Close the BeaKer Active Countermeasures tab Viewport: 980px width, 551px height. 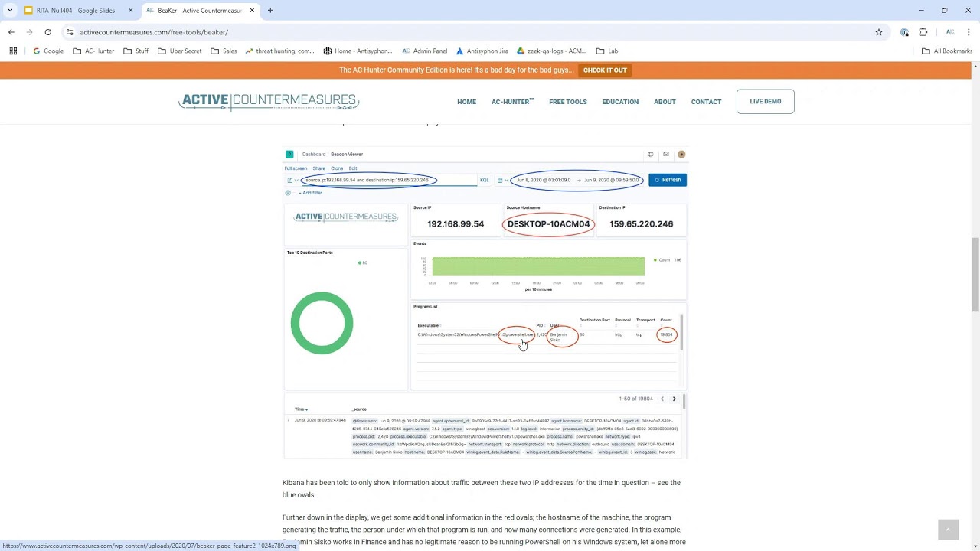tap(252, 11)
